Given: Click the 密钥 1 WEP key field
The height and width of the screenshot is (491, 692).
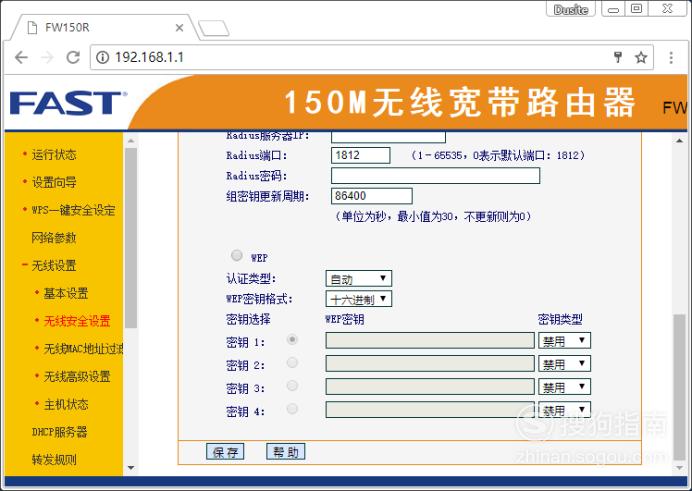Looking at the screenshot, I should (x=430, y=341).
